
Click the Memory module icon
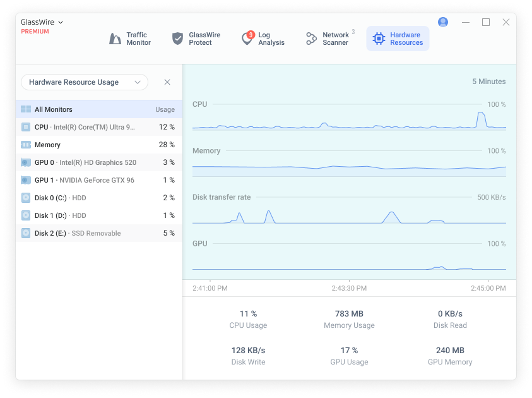[26, 145]
